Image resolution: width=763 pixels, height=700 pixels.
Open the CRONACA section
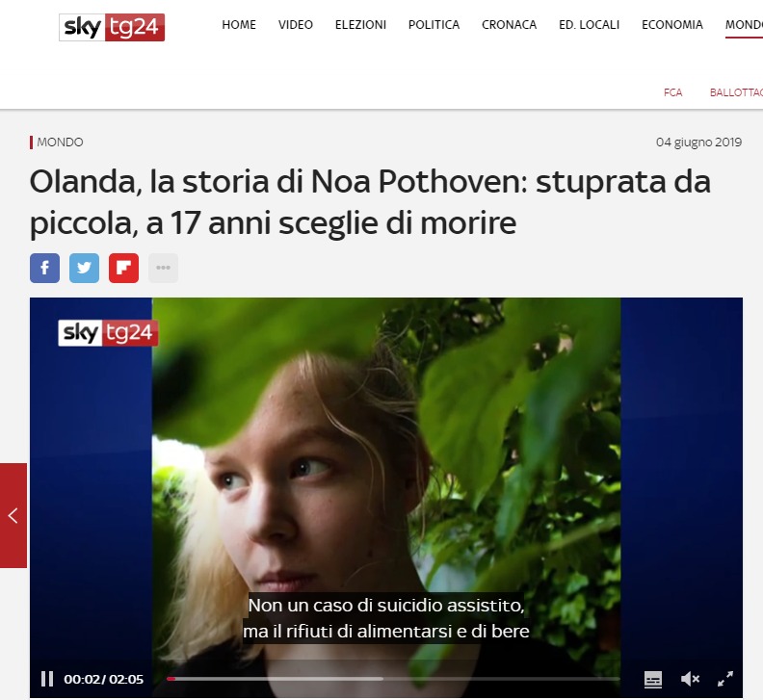click(509, 25)
